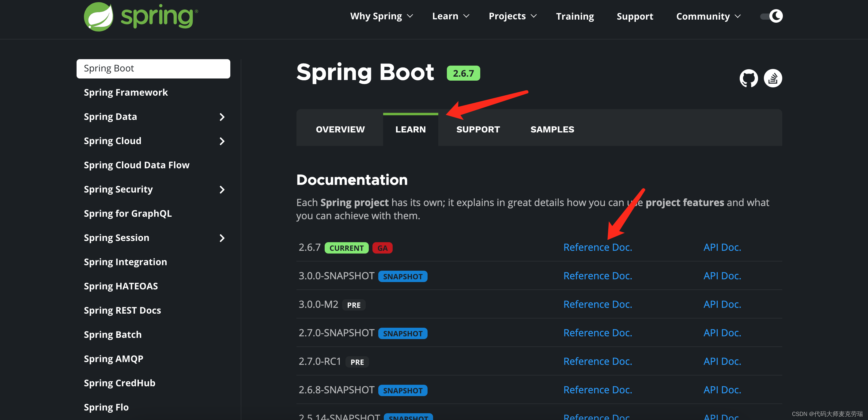Open the Stack Overflow icon
This screenshot has height=420, width=868.
[x=773, y=78]
